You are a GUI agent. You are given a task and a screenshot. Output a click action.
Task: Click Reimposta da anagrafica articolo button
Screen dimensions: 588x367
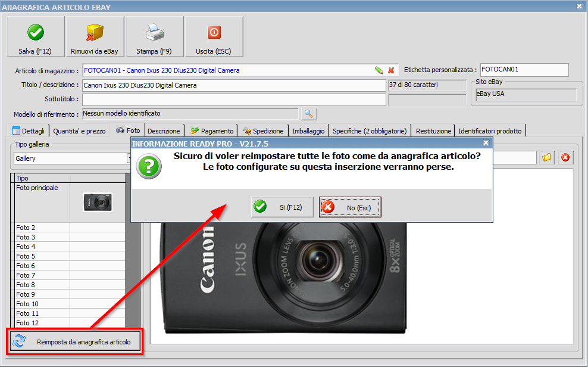(75, 342)
